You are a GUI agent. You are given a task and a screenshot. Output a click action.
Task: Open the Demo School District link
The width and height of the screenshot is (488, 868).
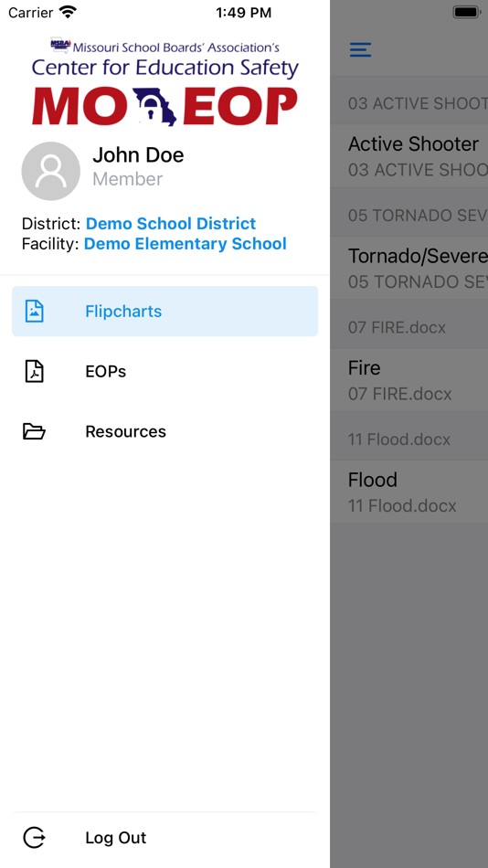tap(171, 224)
